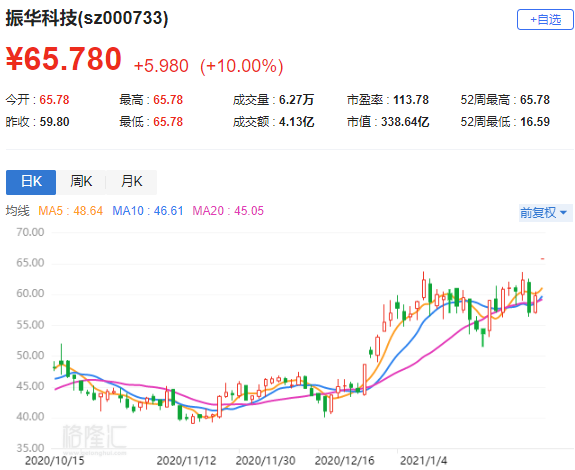The width and height of the screenshot is (575, 470).
Task: Click the 市盈率 113.78 value
Action: tap(411, 100)
